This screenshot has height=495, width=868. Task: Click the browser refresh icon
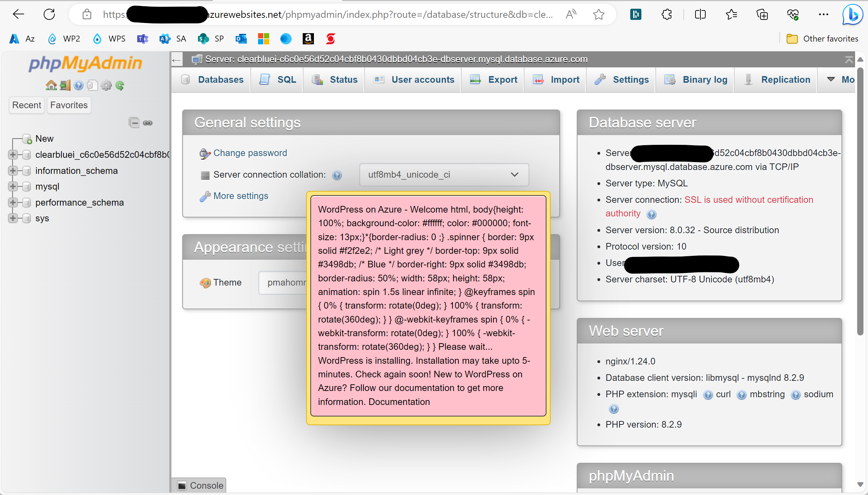point(49,14)
